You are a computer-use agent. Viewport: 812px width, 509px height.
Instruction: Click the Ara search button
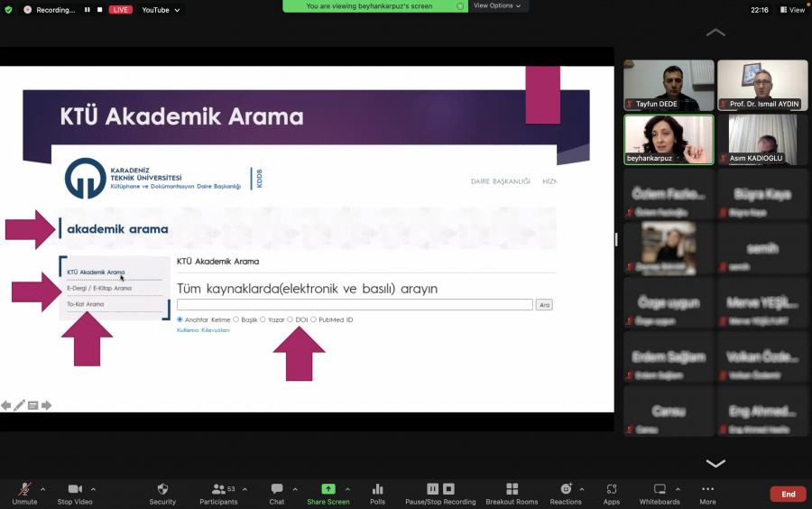pyautogui.click(x=544, y=304)
